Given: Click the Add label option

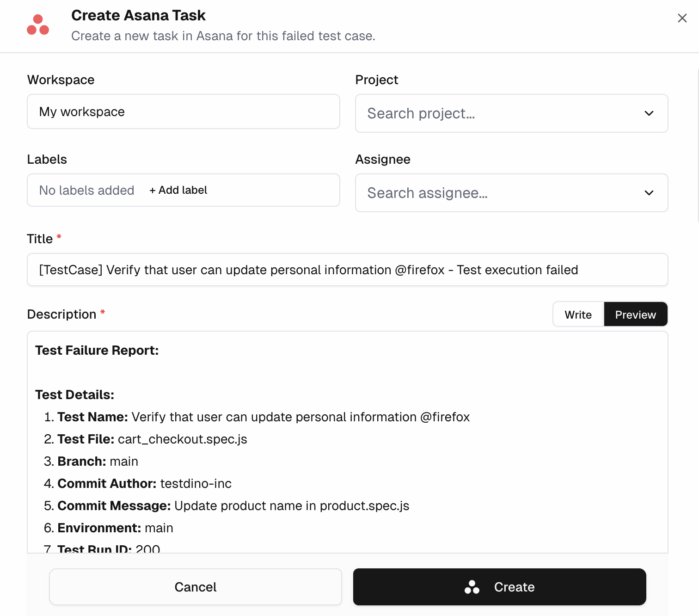Looking at the screenshot, I should coord(178,190).
